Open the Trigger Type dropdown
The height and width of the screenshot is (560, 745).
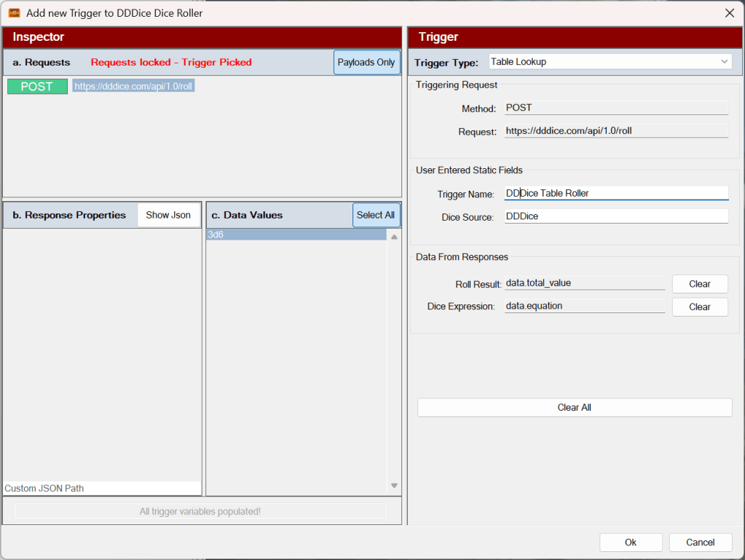tap(610, 62)
